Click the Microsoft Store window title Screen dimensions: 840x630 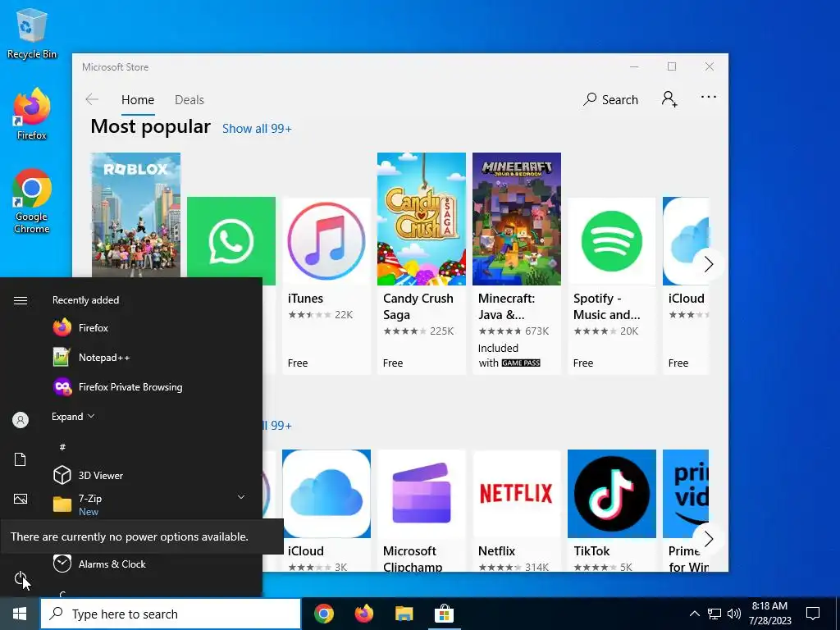pyautogui.click(x=115, y=67)
